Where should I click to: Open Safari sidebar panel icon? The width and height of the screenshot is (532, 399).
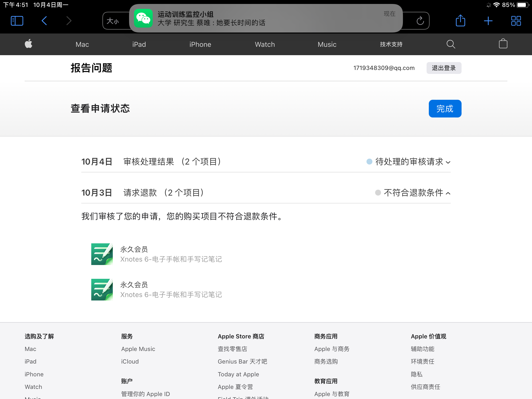pos(17,21)
